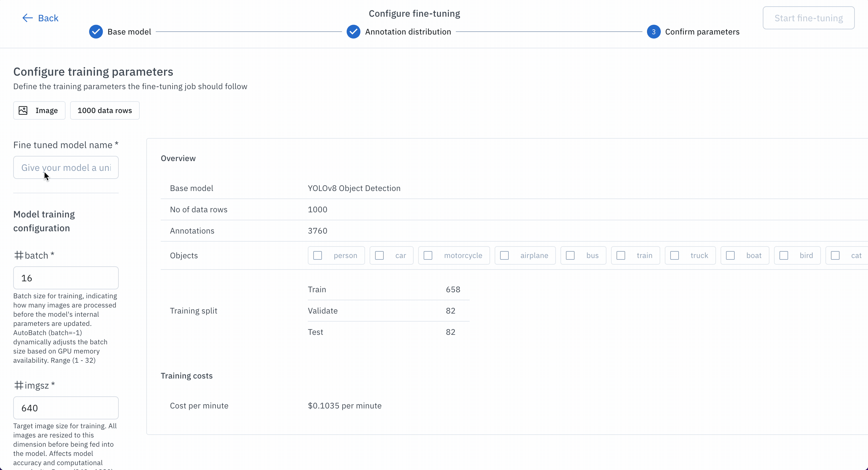
Task: Enable the car object checkbox
Action: [x=379, y=256]
